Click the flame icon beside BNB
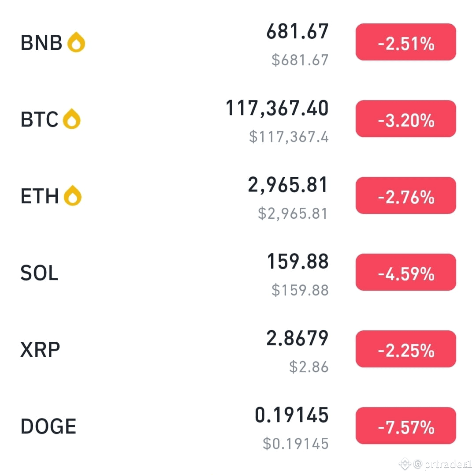Screen dimensions: 476x475 coord(76,42)
